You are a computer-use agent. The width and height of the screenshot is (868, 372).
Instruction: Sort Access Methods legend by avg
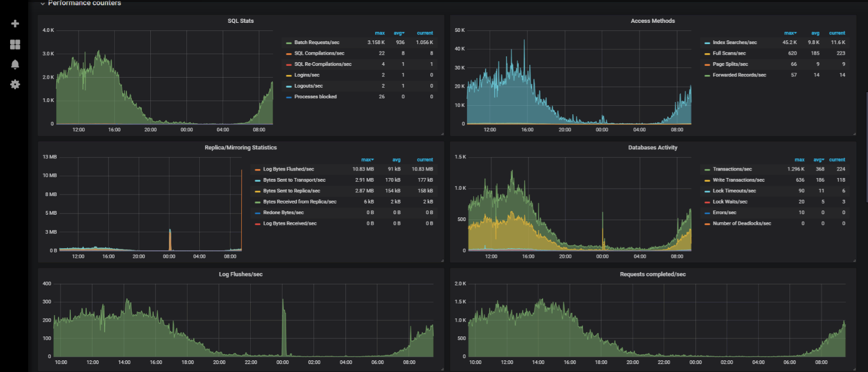coord(815,33)
